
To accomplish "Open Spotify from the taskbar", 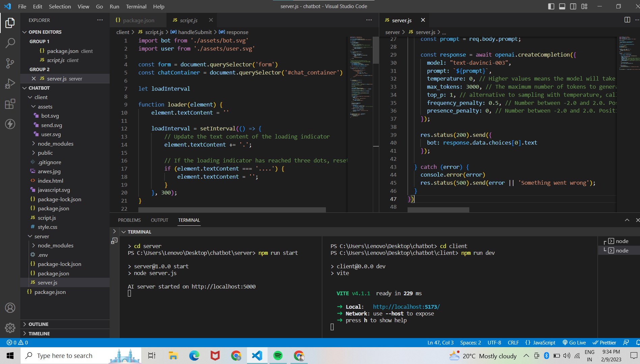I will coord(278,356).
